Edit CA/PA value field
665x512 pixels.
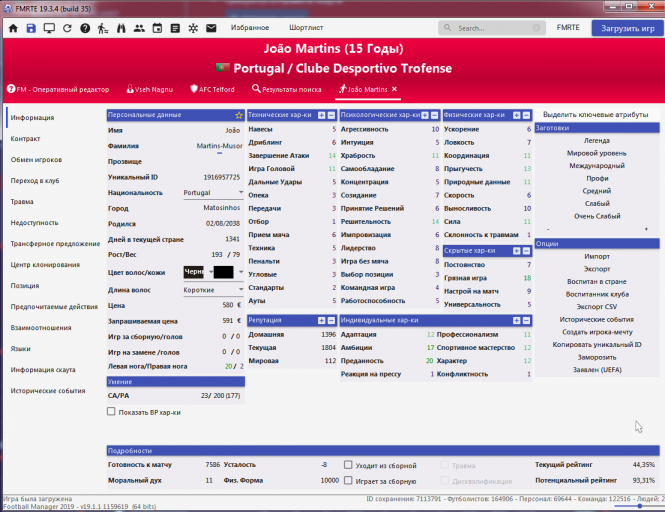[220, 396]
